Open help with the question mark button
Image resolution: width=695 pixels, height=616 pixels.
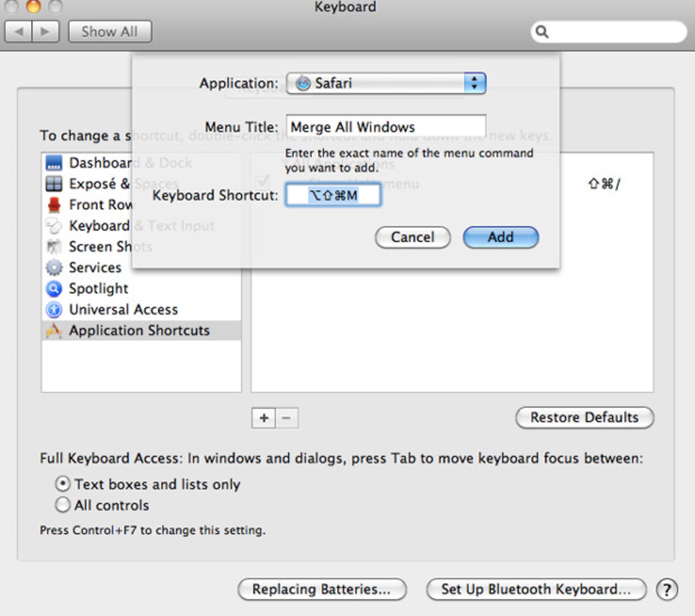coord(667,589)
